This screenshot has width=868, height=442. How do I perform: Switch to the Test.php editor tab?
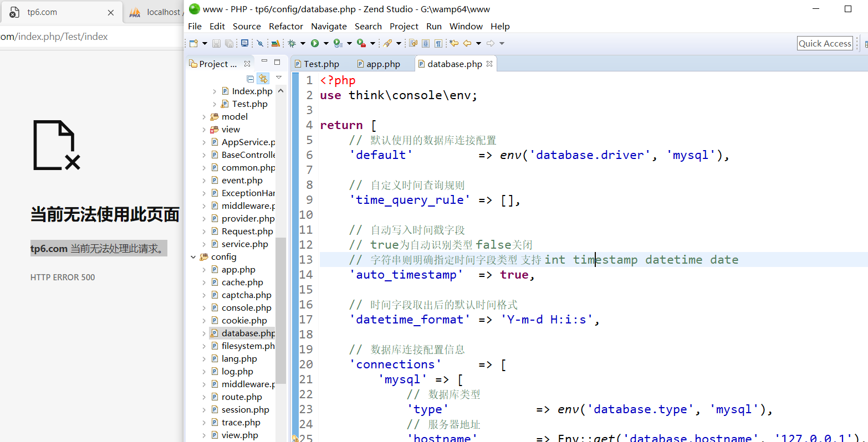(321, 64)
